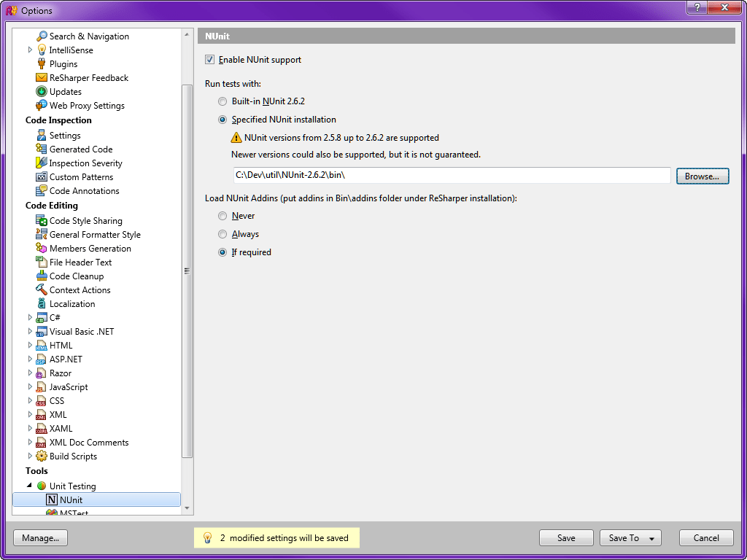This screenshot has height=560, width=747.
Task: Click the Generated Code icon
Action: tap(42, 149)
